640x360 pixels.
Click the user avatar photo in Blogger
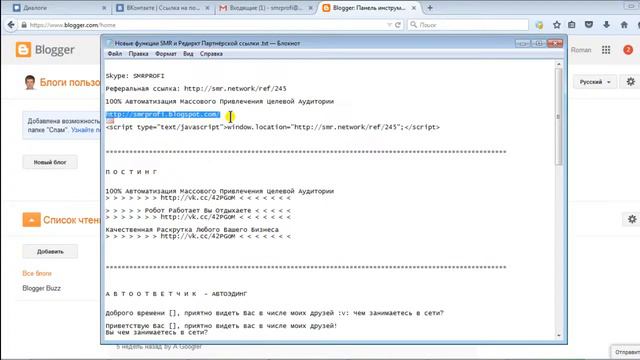tap(30, 82)
